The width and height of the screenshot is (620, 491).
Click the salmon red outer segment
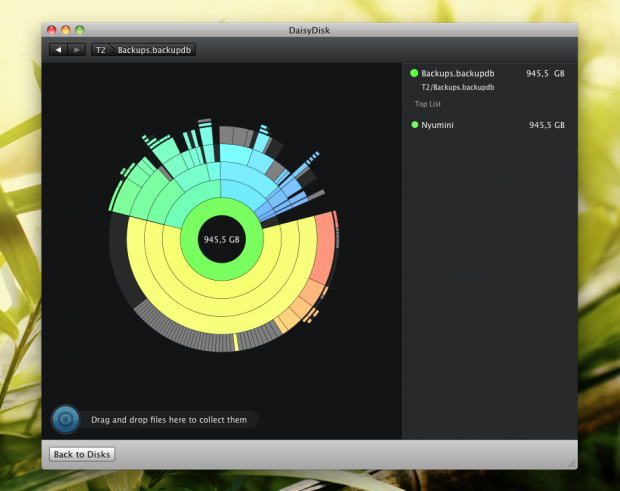point(324,247)
